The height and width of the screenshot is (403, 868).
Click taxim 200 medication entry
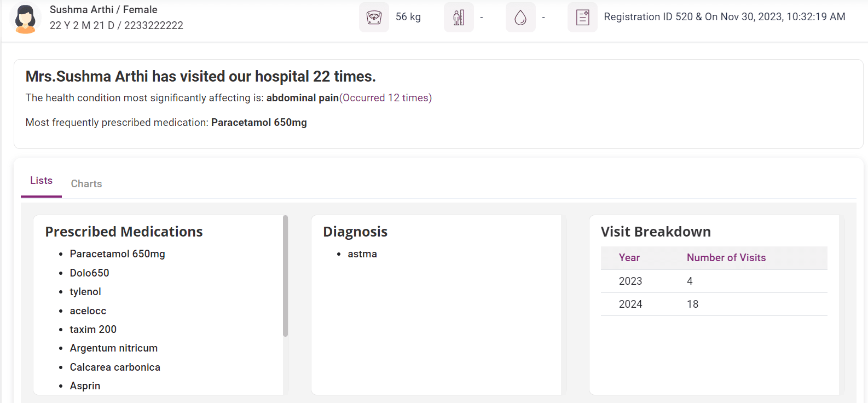(x=93, y=330)
